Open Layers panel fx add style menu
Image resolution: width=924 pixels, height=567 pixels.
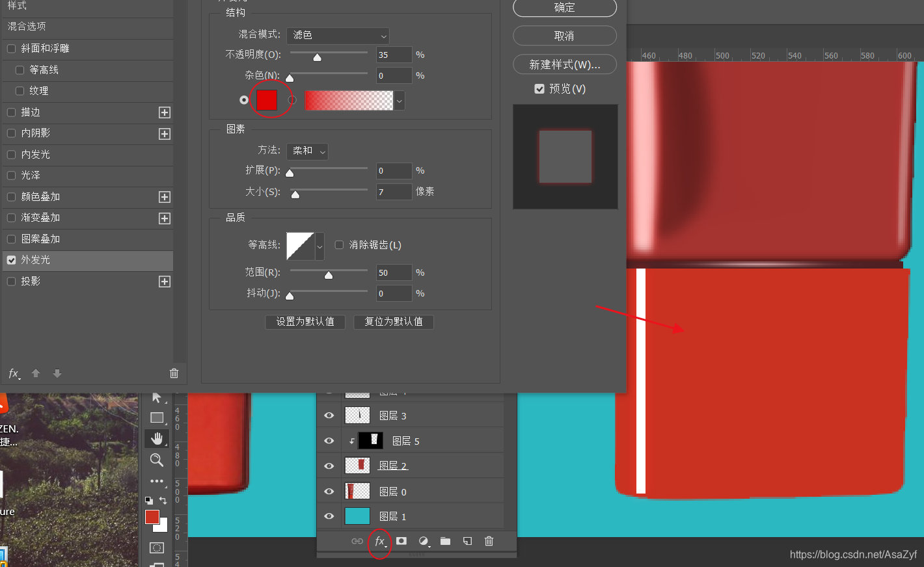click(380, 541)
